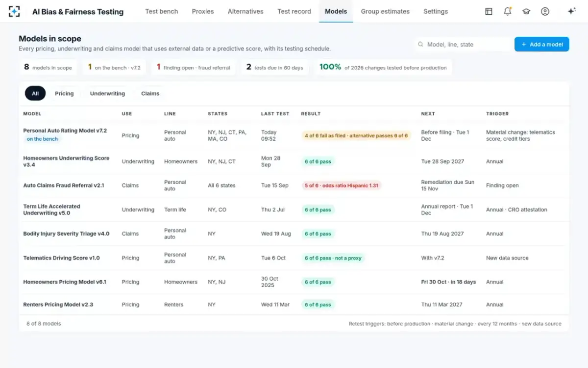Select the All filter pill

(35, 93)
